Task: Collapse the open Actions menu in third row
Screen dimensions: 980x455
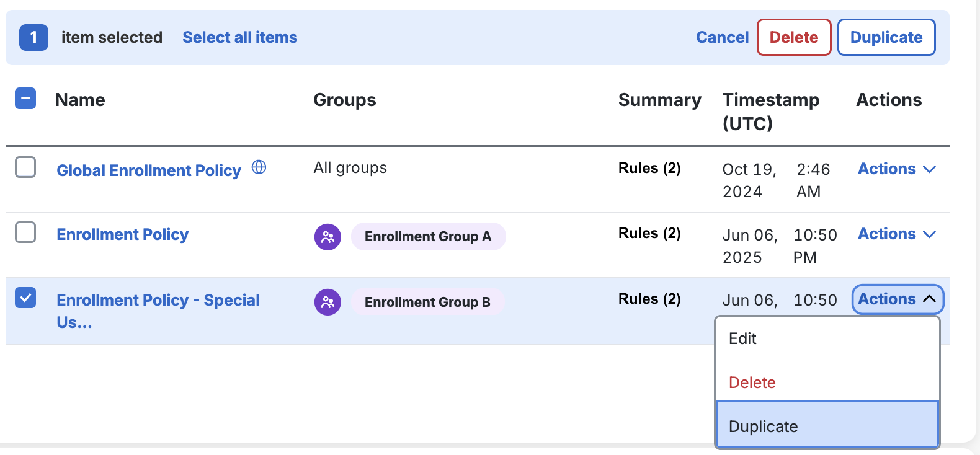Action: click(x=897, y=299)
